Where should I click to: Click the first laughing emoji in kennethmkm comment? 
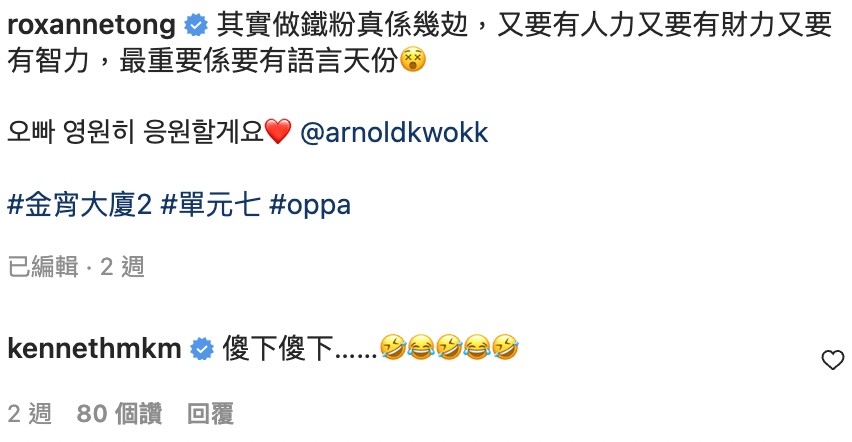393,347
